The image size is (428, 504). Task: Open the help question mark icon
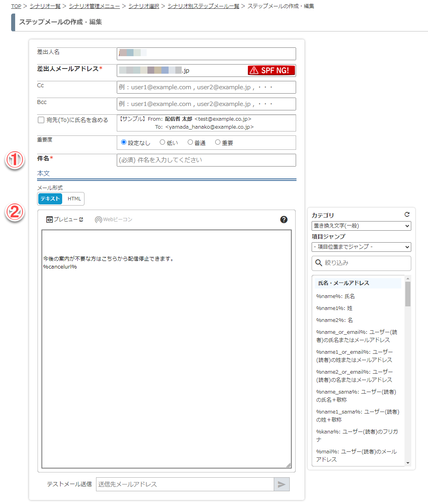pyautogui.click(x=284, y=220)
